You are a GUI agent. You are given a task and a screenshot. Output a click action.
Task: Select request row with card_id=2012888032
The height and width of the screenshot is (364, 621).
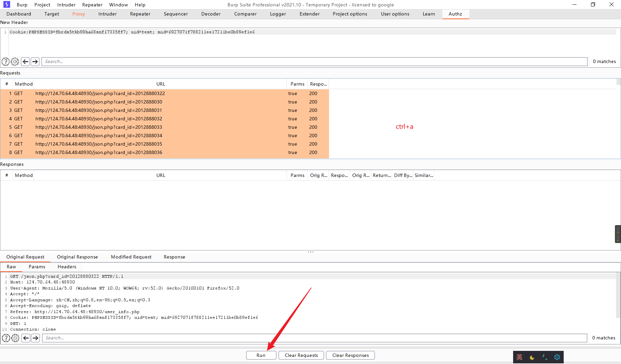(x=165, y=119)
